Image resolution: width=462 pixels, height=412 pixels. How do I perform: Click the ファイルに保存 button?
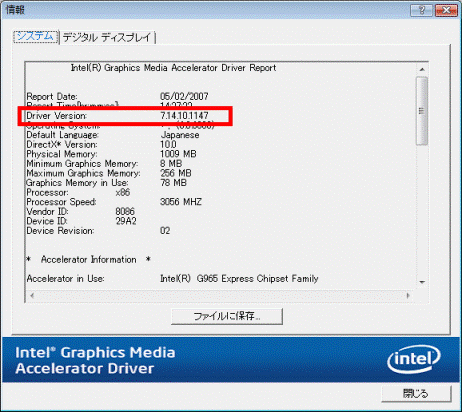tap(227, 316)
